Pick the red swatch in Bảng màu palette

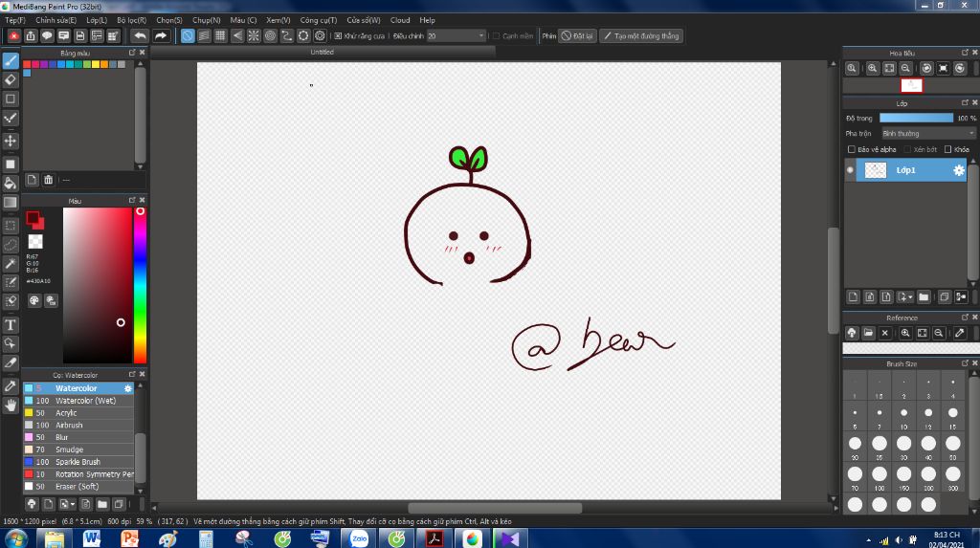click(27, 64)
